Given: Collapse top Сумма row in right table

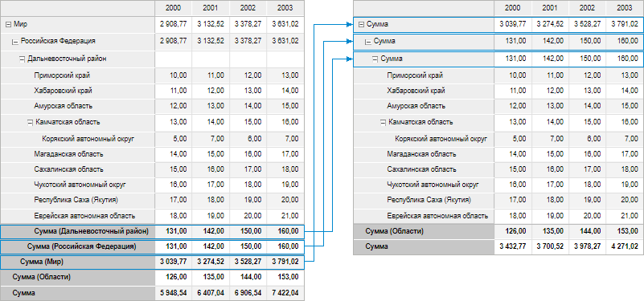Looking at the screenshot, I should [362, 25].
